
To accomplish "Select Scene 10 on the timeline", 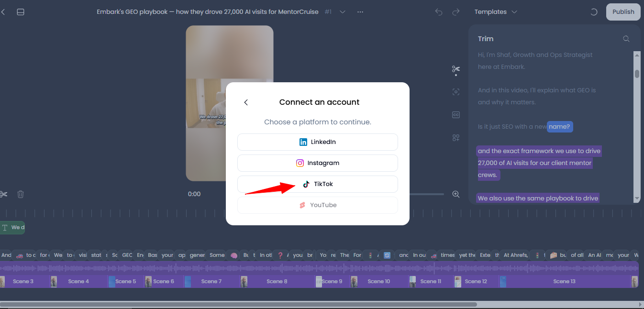I will [x=379, y=281].
